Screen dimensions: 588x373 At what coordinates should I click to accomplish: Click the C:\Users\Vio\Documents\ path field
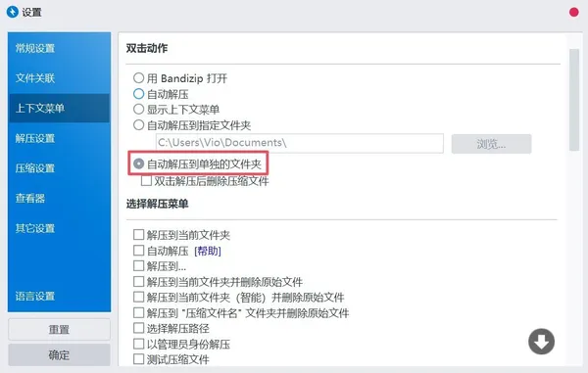point(299,143)
